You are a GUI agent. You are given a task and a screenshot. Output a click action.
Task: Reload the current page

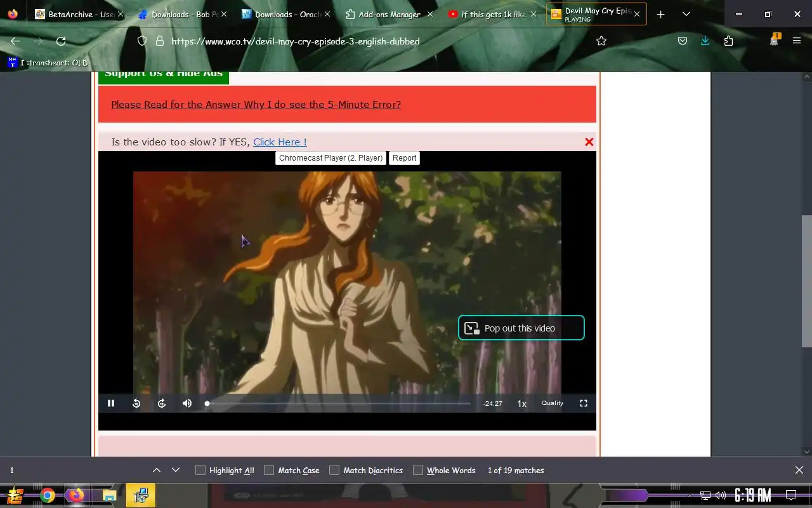[x=61, y=41]
